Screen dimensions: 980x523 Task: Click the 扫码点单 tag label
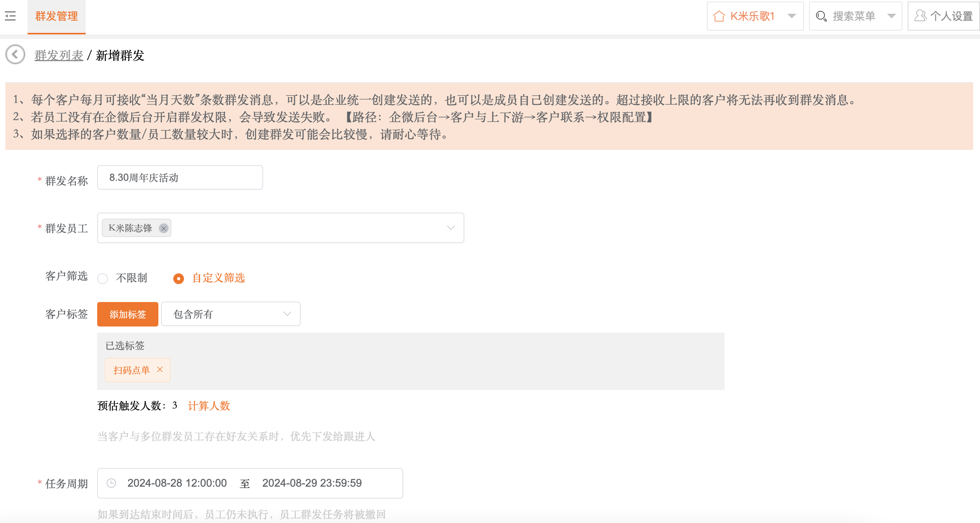click(x=132, y=370)
